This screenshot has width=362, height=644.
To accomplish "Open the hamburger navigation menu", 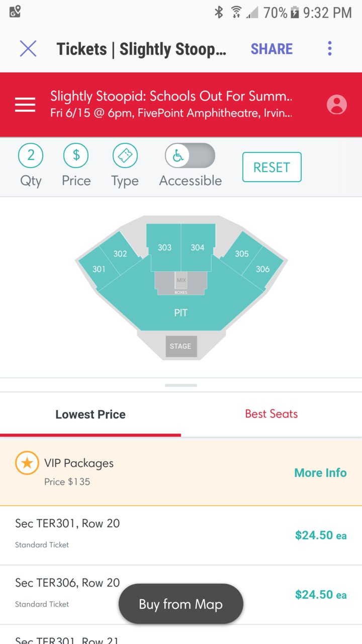I will click(25, 105).
